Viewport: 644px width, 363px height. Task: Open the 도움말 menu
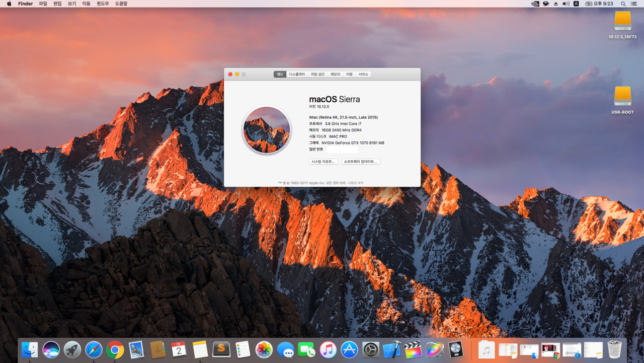tap(121, 4)
